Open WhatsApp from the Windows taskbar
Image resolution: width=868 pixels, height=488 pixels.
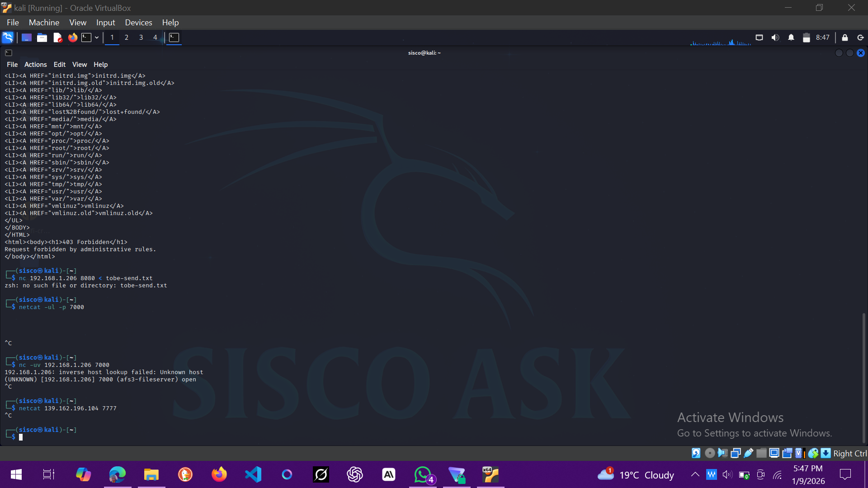[x=423, y=474]
